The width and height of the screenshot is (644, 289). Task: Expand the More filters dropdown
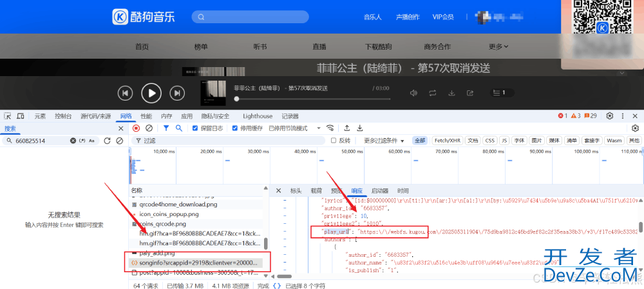point(383,141)
